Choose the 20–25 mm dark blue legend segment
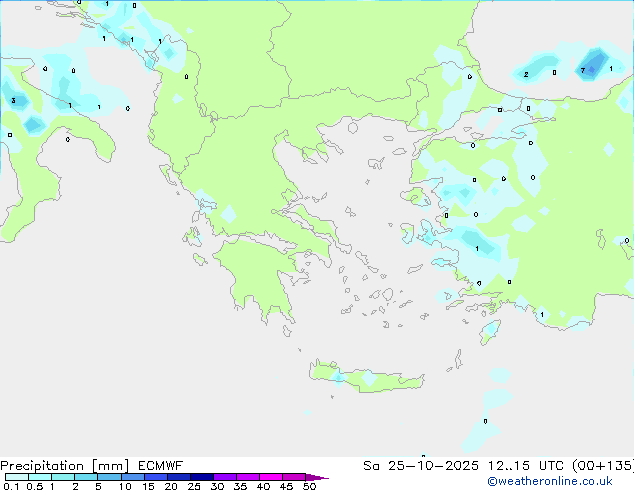This screenshot has width=634, height=490. click(x=178, y=477)
